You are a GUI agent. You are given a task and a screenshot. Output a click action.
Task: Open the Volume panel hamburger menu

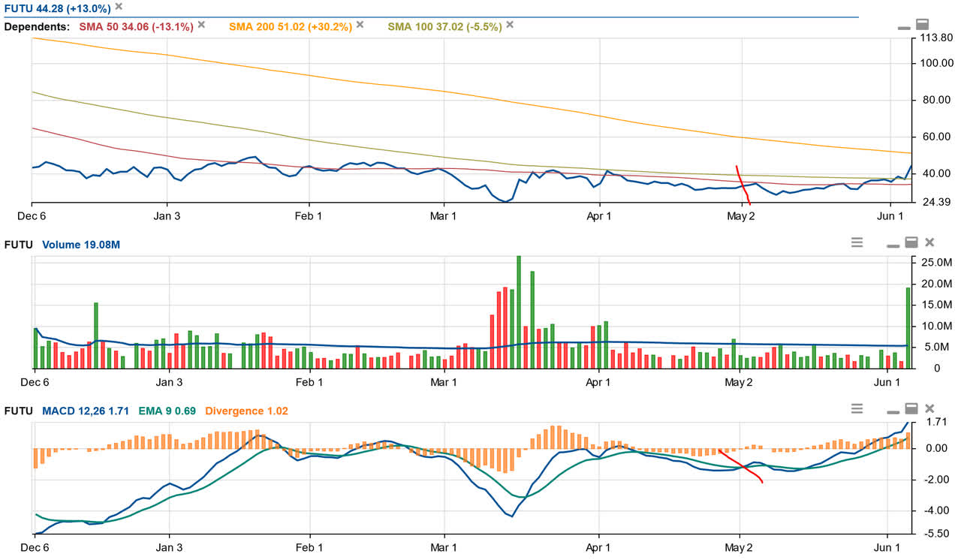(x=857, y=242)
